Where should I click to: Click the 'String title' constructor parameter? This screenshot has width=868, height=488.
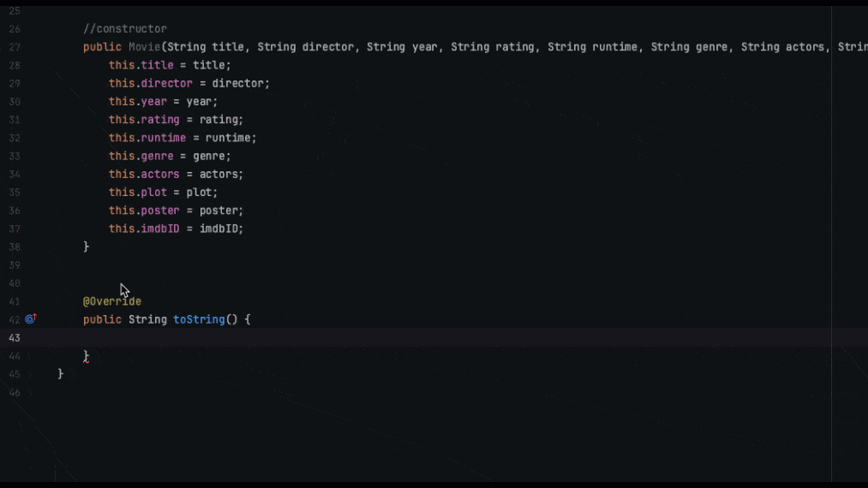(x=206, y=47)
